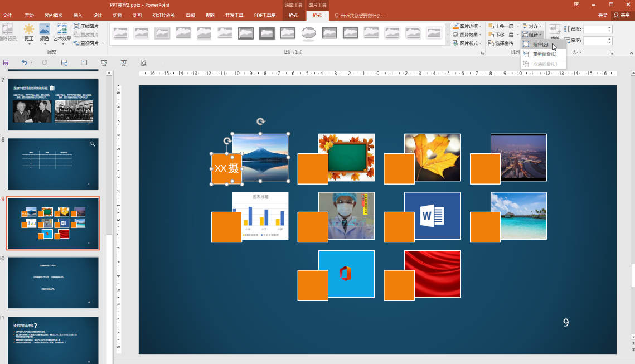
Task: Expand the 图片边框 picture border dropdown
Action: (467, 26)
